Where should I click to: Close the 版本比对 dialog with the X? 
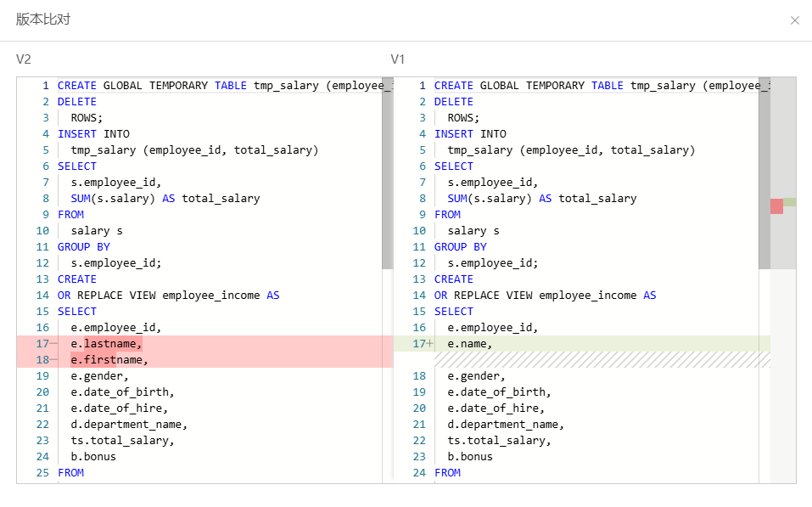[795, 20]
